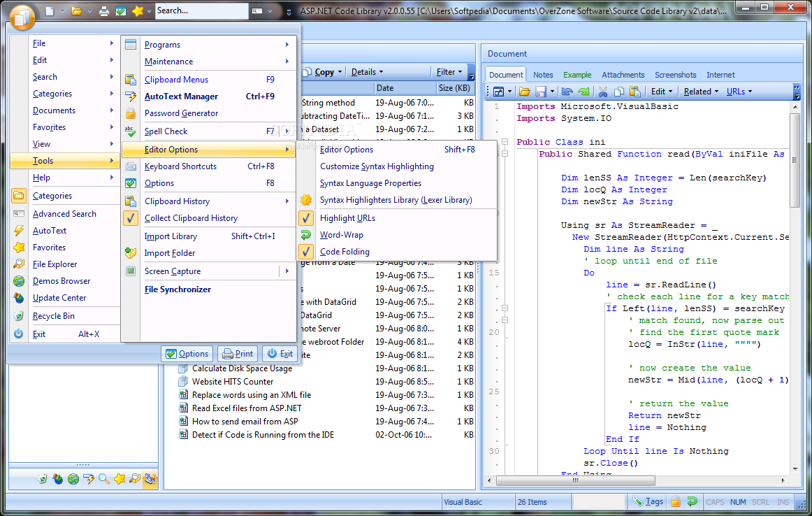Click the orange application menu orb

point(22,17)
